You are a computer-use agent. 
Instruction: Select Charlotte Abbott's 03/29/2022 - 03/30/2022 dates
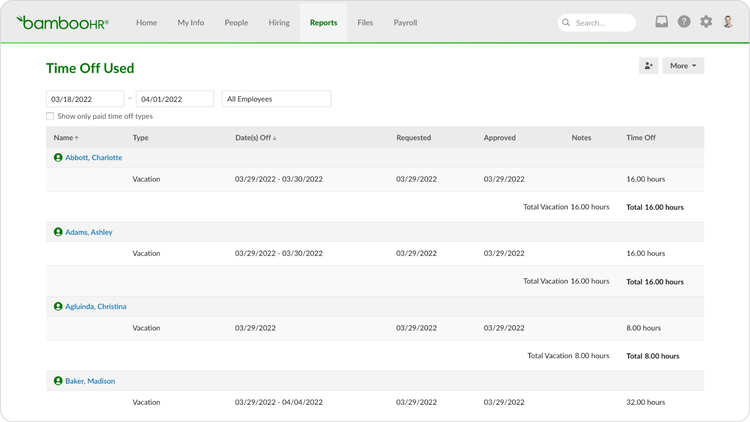[x=279, y=179]
